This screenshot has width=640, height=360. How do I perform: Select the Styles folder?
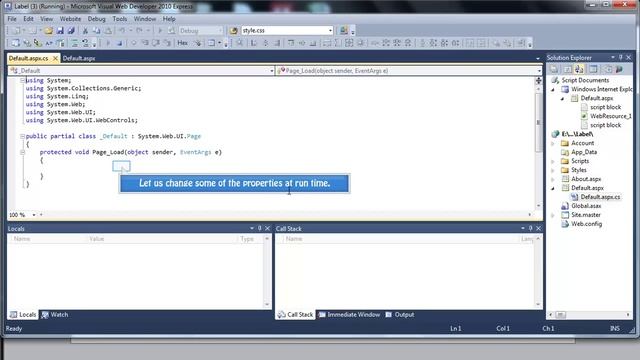tap(578, 170)
